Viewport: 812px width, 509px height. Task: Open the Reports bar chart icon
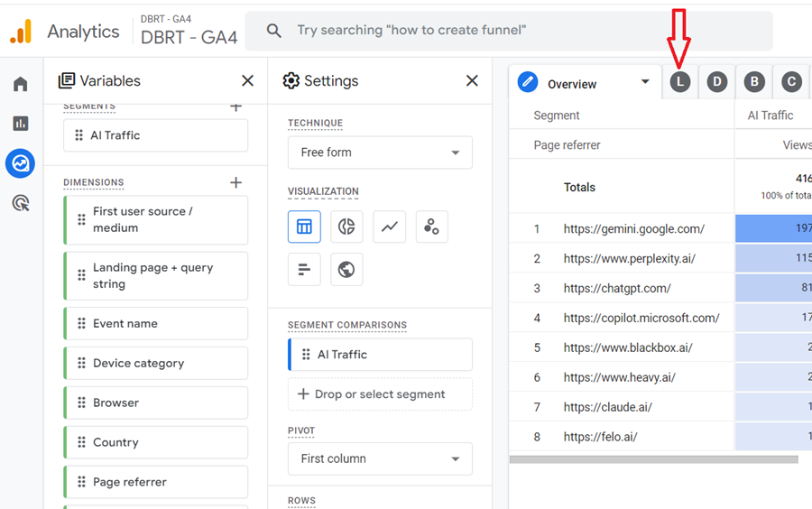tap(20, 124)
